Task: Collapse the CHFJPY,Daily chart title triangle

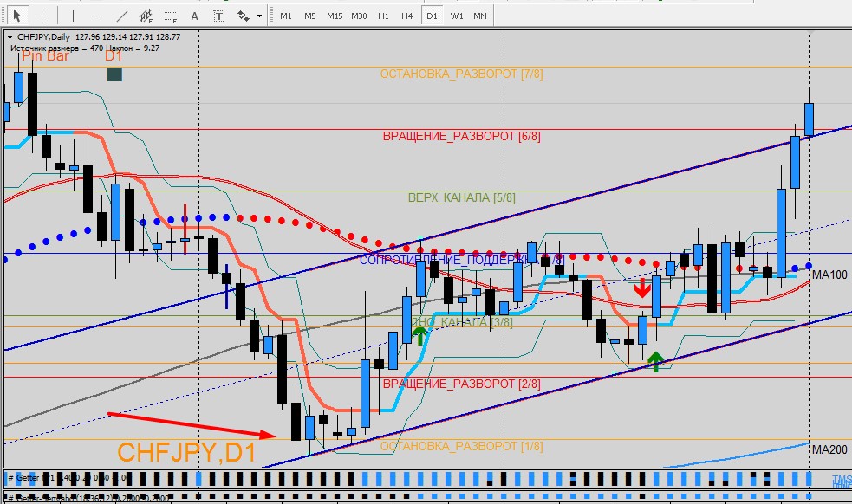Action: (x=10, y=37)
